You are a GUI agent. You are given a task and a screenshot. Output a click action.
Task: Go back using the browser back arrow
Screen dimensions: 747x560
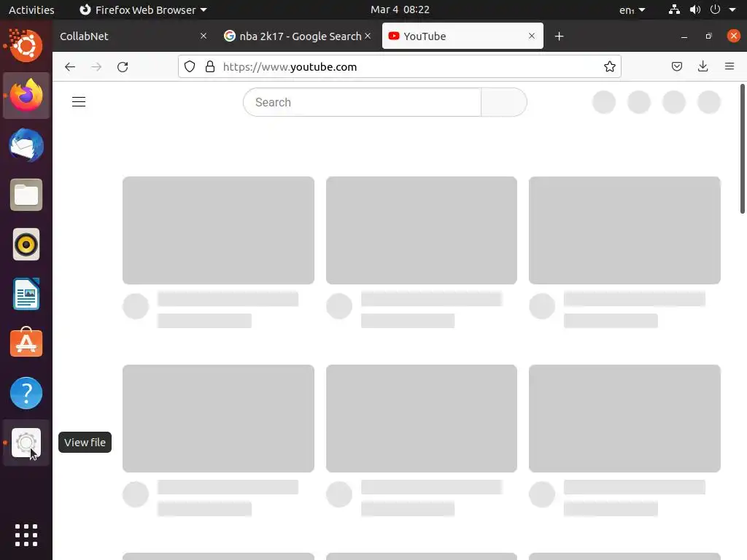(70, 66)
